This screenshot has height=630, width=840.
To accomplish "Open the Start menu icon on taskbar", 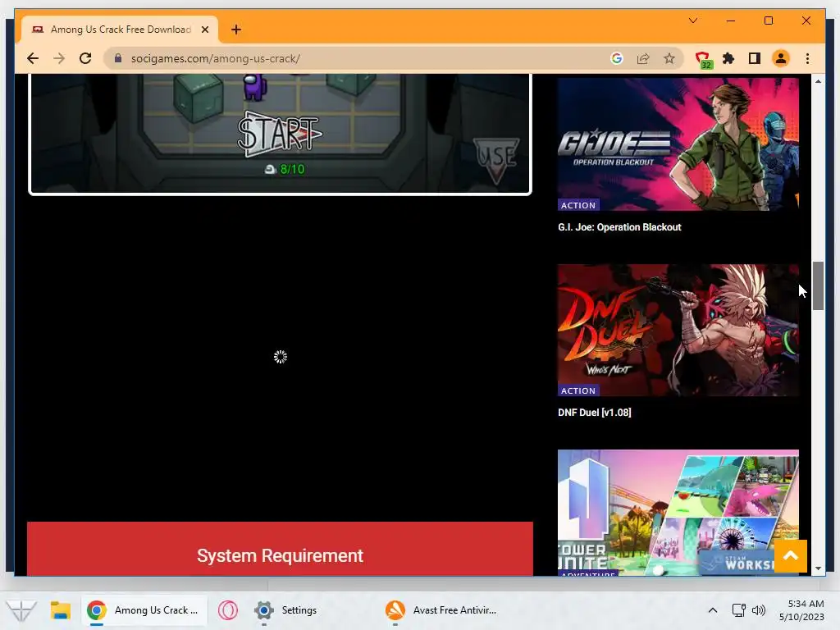I will tap(21, 610).
